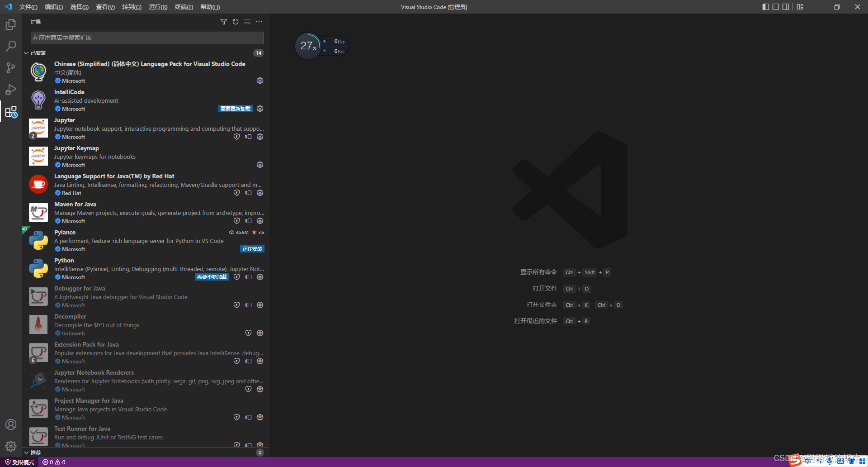Click the filter extensions icon
This screenshot has height=467, width=868.
coord(224,22)
